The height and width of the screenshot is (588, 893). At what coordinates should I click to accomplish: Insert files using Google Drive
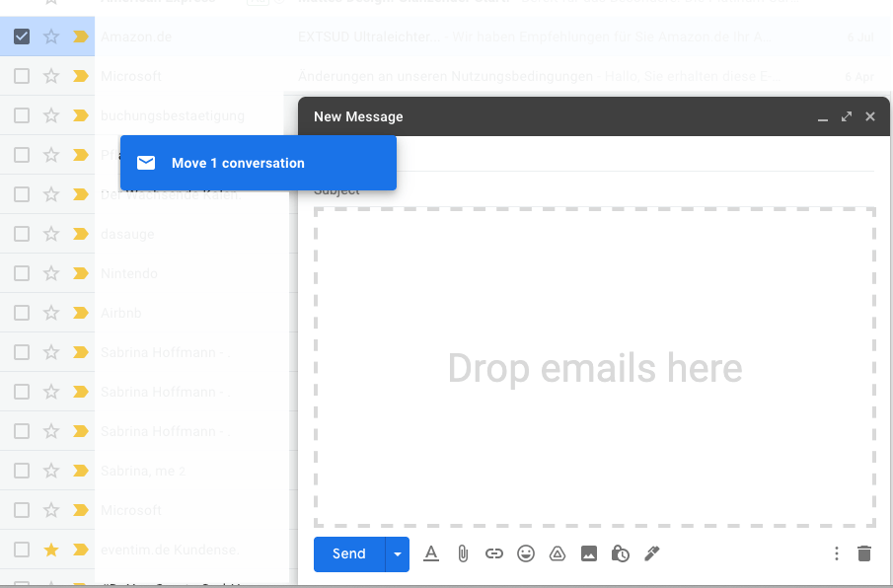coord(558,553)
